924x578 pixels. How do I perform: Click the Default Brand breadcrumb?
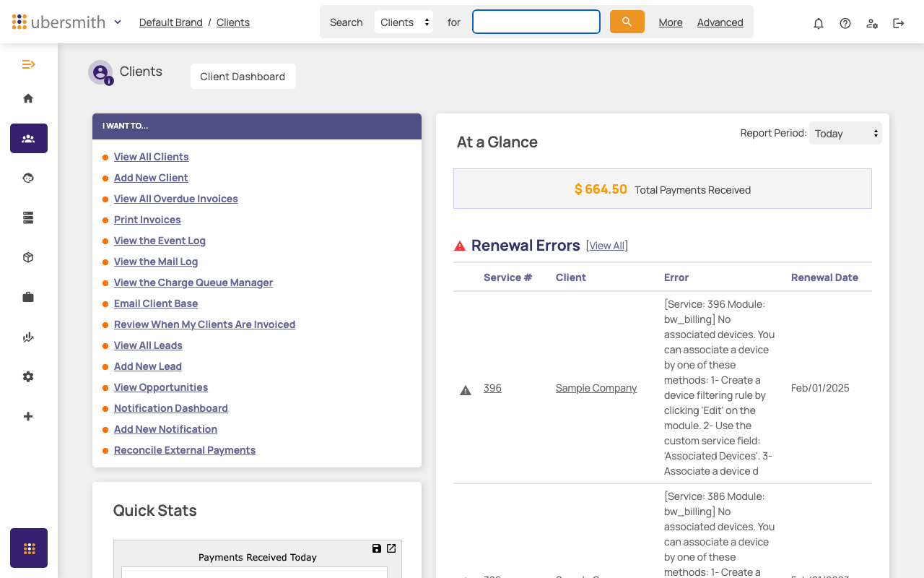[x=171, y=22]
